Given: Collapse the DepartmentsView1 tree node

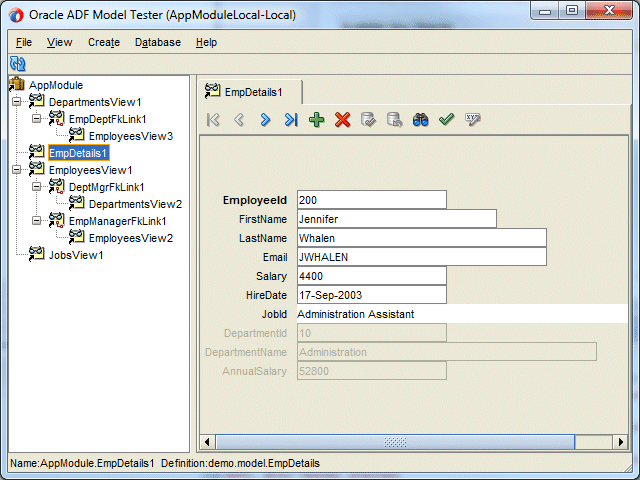Looking at the screenshot, I should tap(16, 101).
